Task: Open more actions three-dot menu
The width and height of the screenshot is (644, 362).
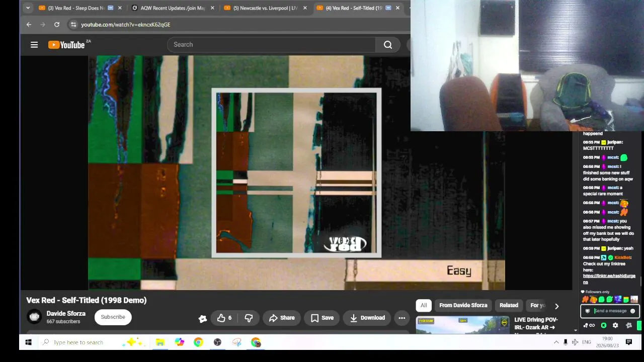Action: point(401,318)
